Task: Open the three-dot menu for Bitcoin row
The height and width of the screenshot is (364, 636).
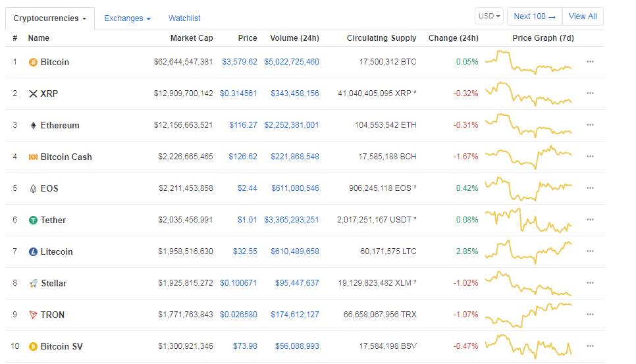Action: tap(590, 62)
